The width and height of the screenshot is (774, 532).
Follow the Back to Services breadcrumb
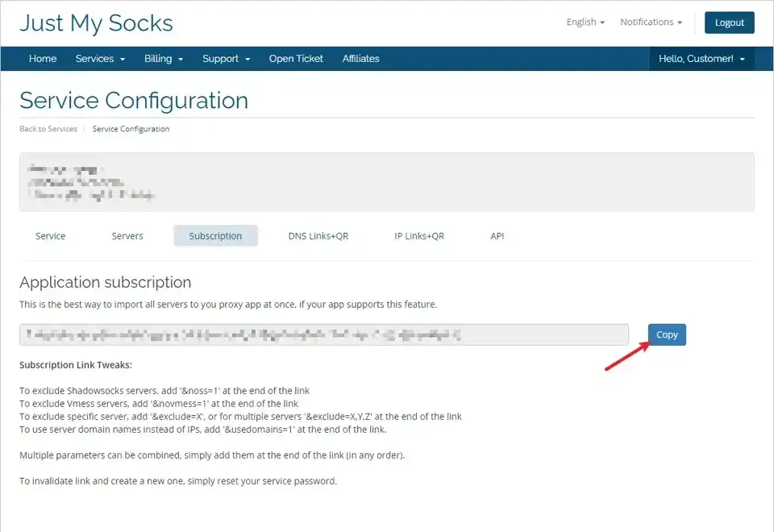click(x=48, y=129)
